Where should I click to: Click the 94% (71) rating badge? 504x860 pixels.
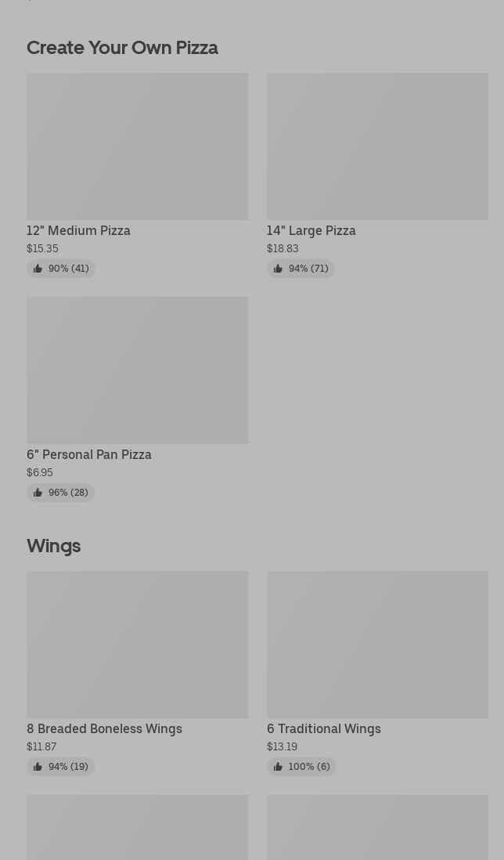click(x=301, y=268)
